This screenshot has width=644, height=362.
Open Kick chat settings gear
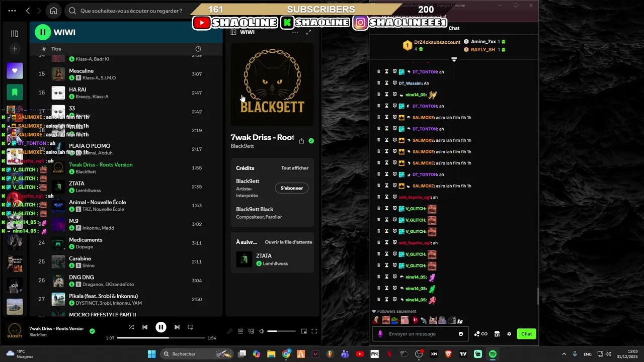[x=509, y=334]
